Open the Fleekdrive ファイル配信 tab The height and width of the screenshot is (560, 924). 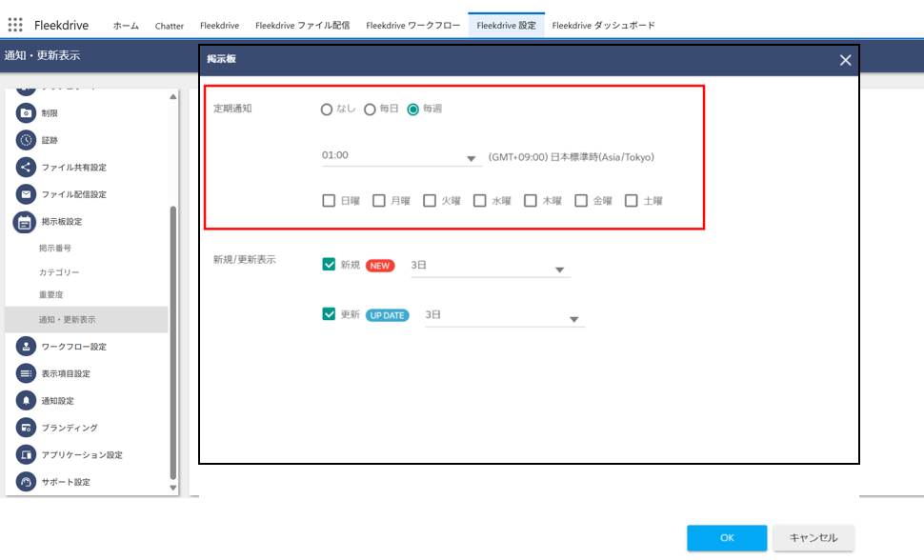point(302,26)
